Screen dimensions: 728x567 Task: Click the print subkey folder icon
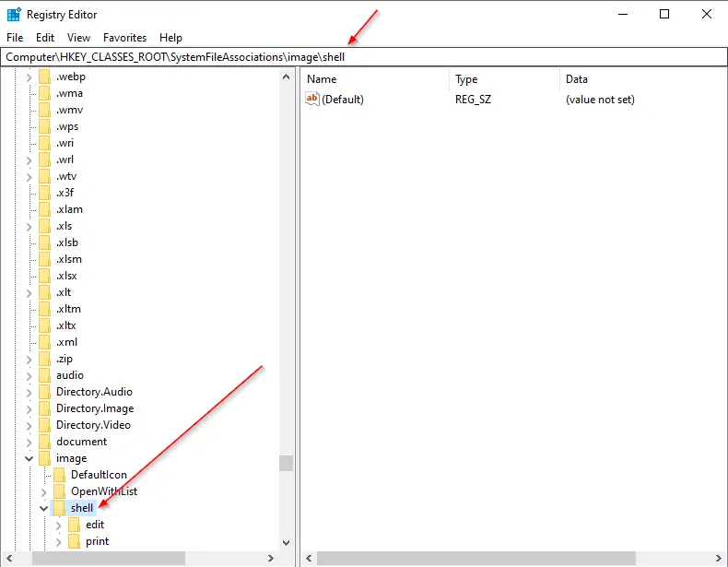[x=75, y=541]
